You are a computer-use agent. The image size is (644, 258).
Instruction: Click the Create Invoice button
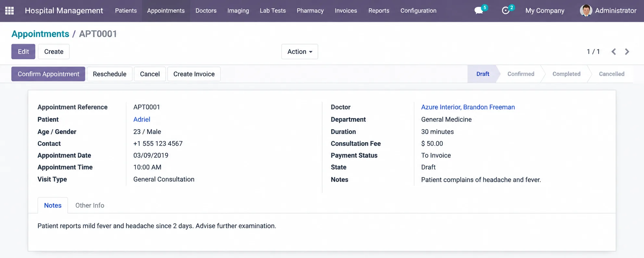tap(194, 74)
